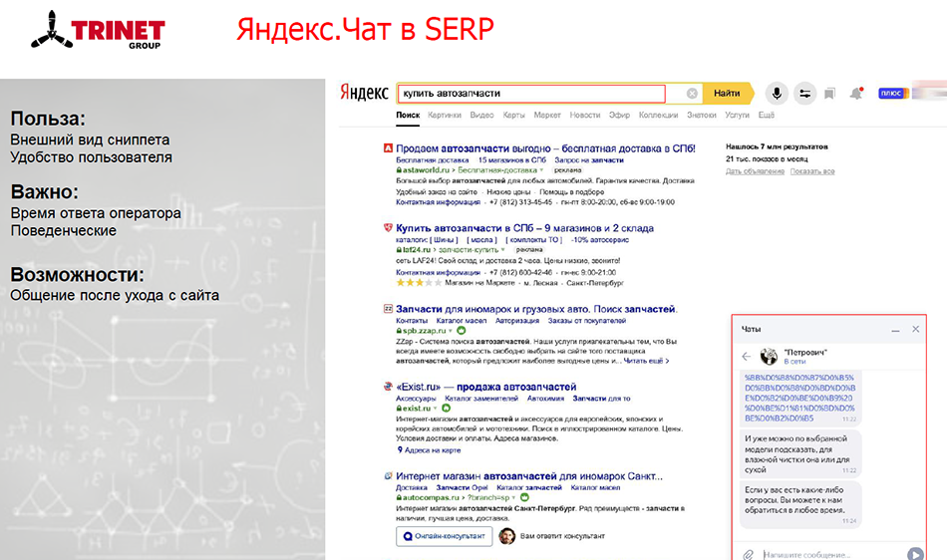Click green chat icon next to spb.zzap.ru
Image resolution: width=947 pixels, height=560 pixels.
(462, 331)
